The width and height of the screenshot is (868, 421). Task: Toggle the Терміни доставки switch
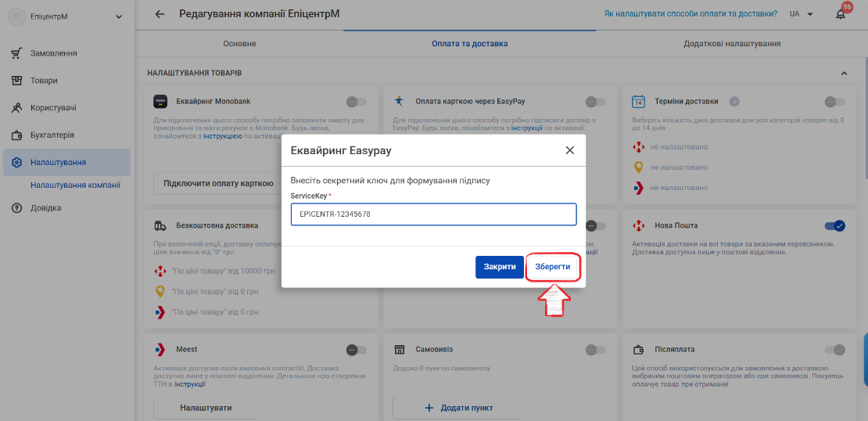coord(834,102)
